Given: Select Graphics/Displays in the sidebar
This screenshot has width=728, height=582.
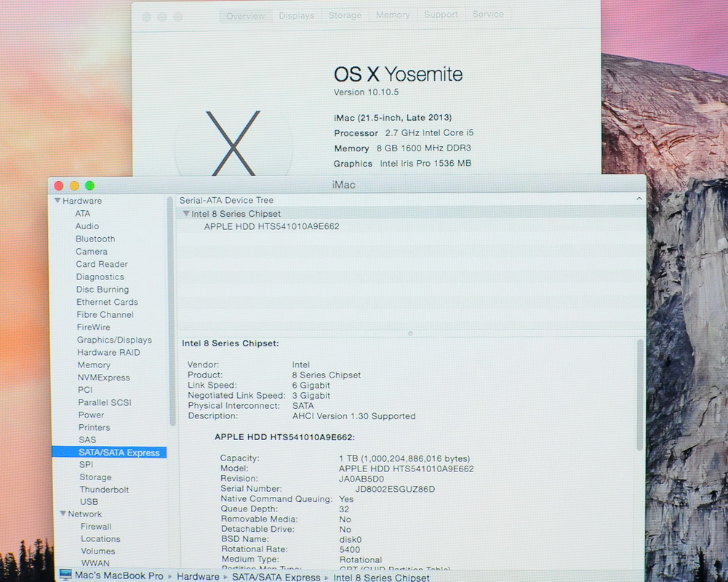Looking at the screenshot, I should (x=114, y=340).
